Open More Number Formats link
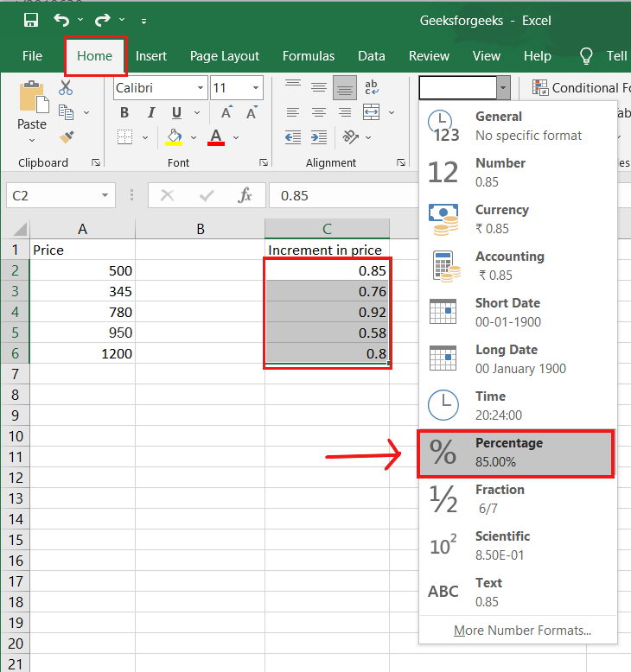Image resolution: width=631 pixels, height=672 pixels. (522, 631)
